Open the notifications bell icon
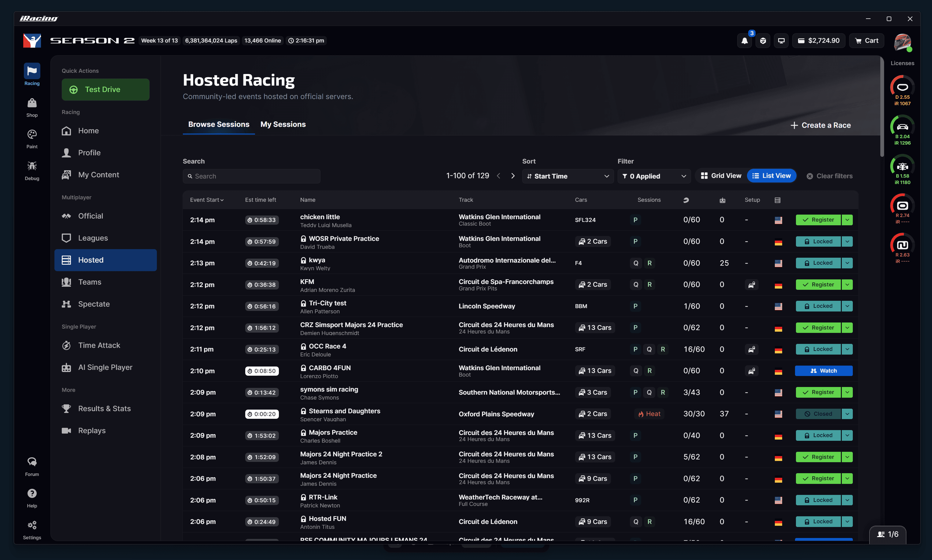This screenshot has height=560, width=932. click(x=744, y=41)
